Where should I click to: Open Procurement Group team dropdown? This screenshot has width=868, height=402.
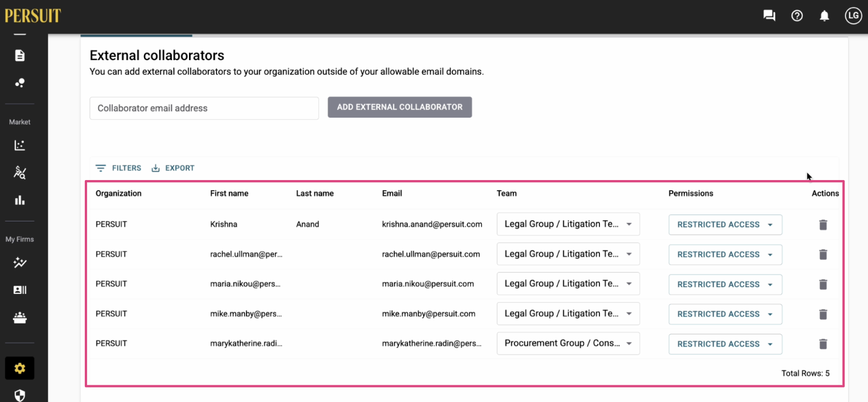568,343
